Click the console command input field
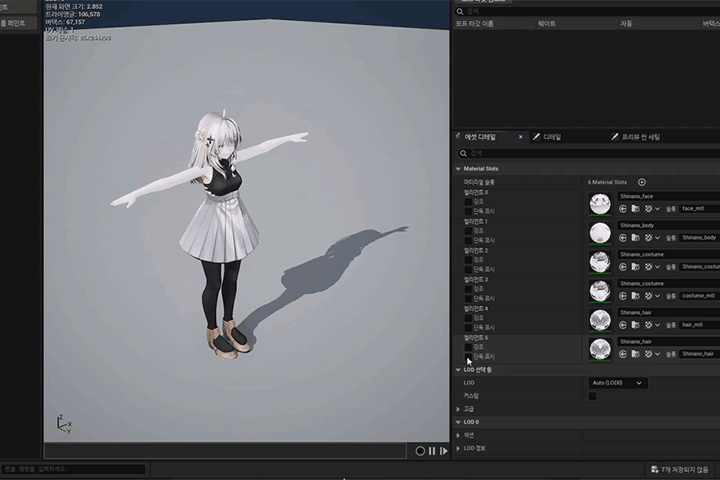This screenshot has height=480, width=720. [x=73, y=469]
